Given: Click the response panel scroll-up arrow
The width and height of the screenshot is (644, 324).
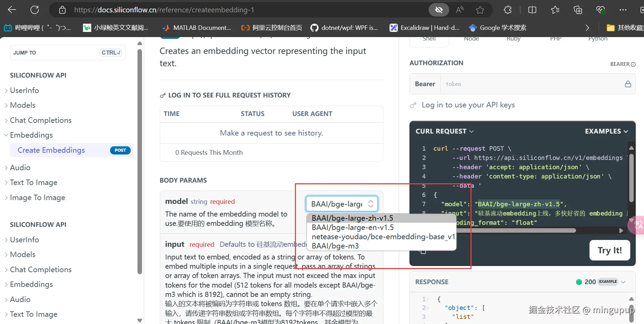Looking at the screenshot, I should tap(631, 299).
